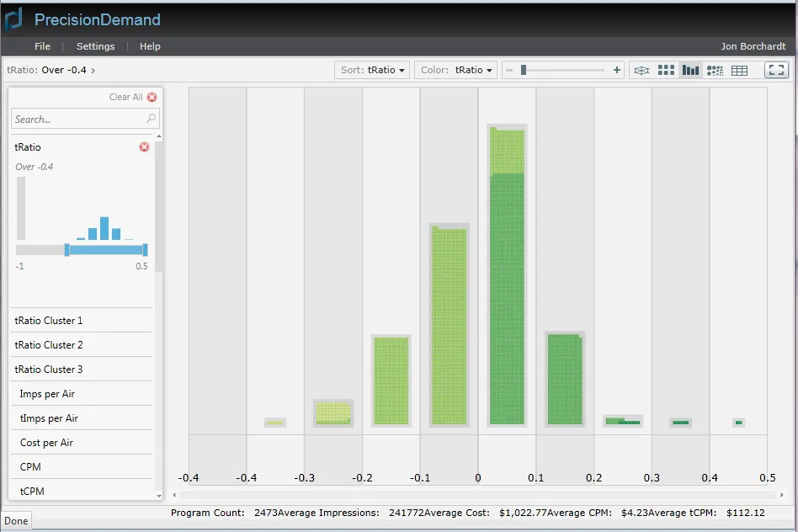798x532 pixels.
Task: Select the bar between -0.2 and -0.1
Action: [391, 380]
